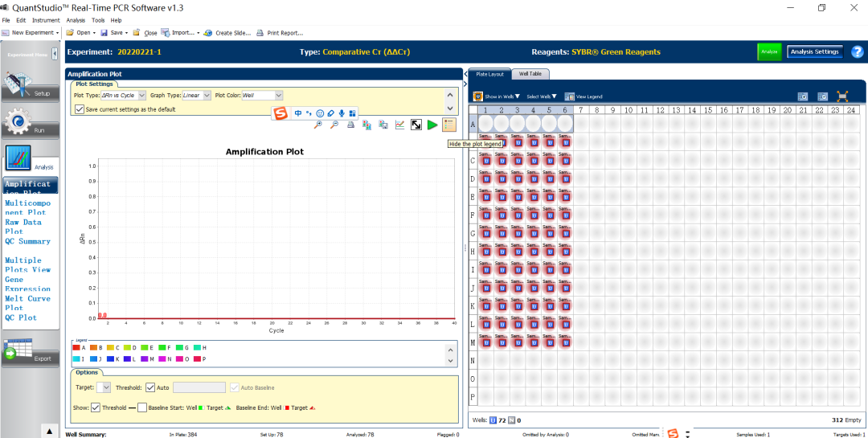Click the Sogou input S logo
The image size is (868, 438).
point(280,113)
